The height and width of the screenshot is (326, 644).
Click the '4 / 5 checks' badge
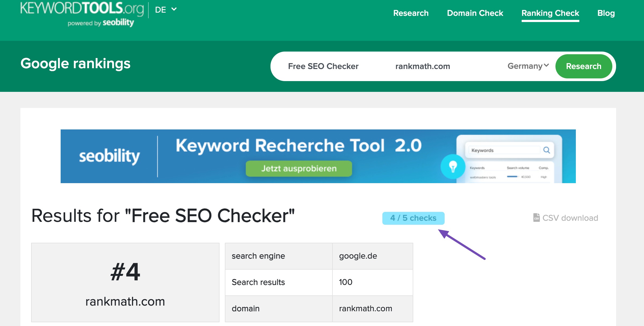(413, 218)
